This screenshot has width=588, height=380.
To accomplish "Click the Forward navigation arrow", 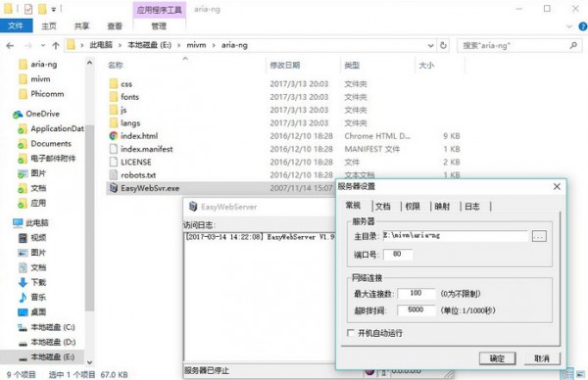I will 28,46.
